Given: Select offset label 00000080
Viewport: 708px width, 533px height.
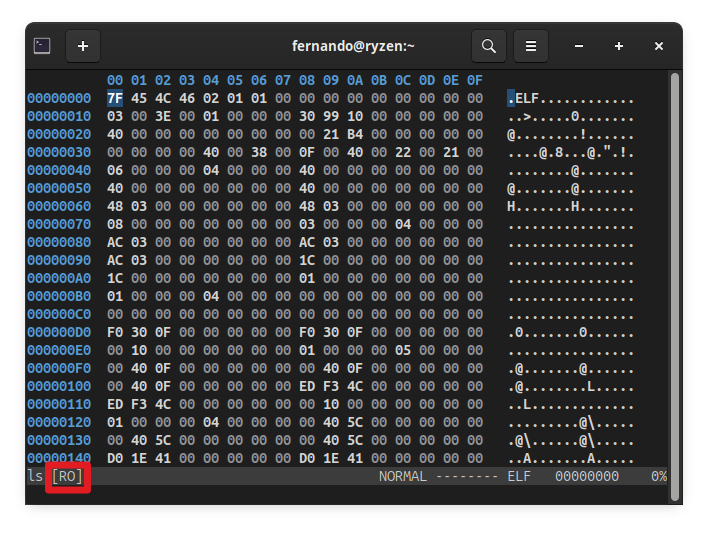Looking at the screenshot, I should click(x=59, y=243).
